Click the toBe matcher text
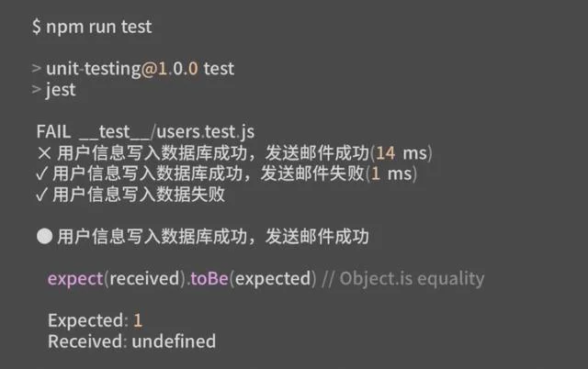The height and width of the screenshot is (369, 588). click(x=209, y=278)
